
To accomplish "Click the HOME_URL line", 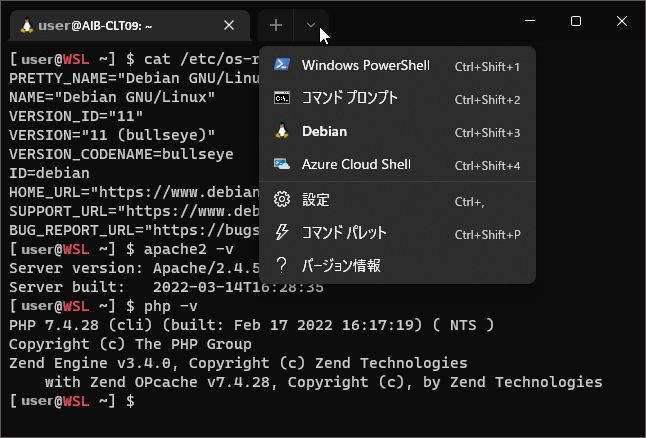I will pyautogui.click(x=134, y=192).
